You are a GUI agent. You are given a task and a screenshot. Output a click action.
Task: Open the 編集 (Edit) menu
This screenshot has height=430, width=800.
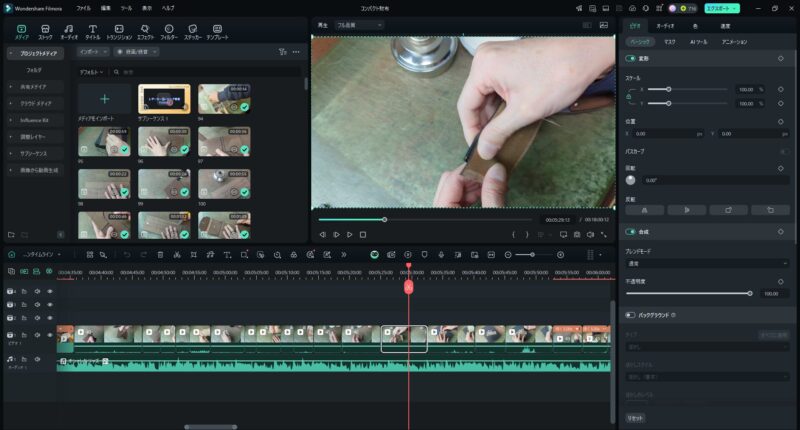click(x=106, y=8)
